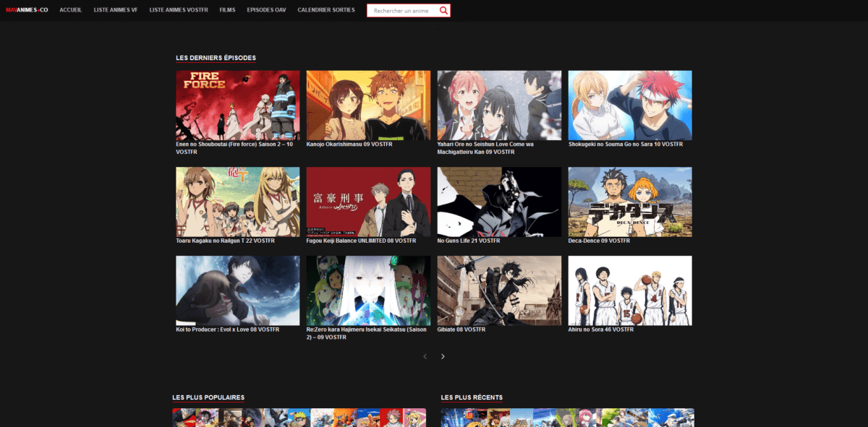
Task: Open the Fire Force Saison 2 episode
Action: [x=238, y=105]
